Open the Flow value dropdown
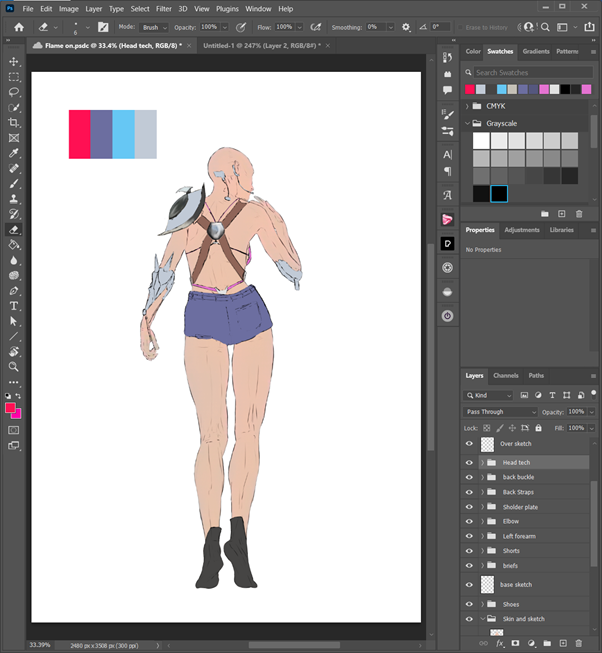This screenshot has width=602, height=653. pyautogui.click(x=299, y=27)
